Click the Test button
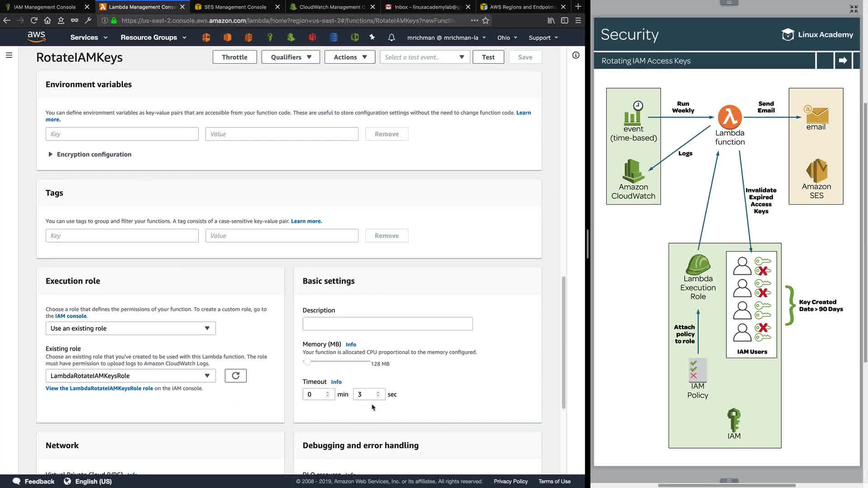The image size is (868, 488). [488, 57]
